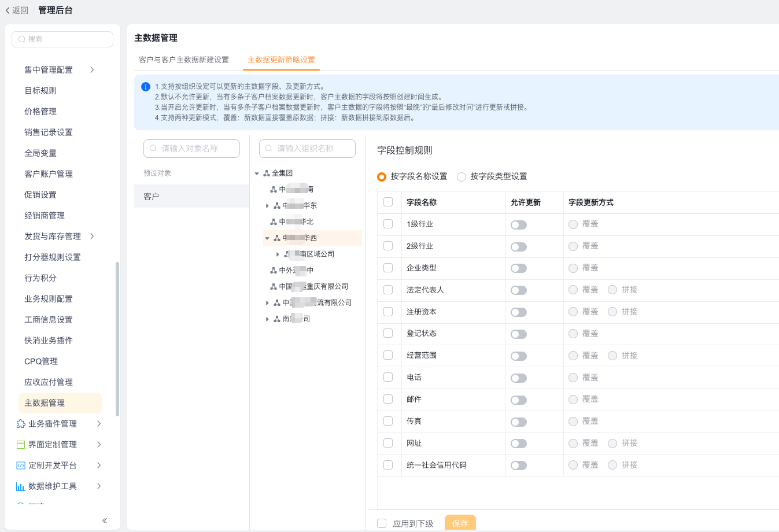
Task: Expand 业务插件管理 chevron
Action: click(x=99, y=424)
